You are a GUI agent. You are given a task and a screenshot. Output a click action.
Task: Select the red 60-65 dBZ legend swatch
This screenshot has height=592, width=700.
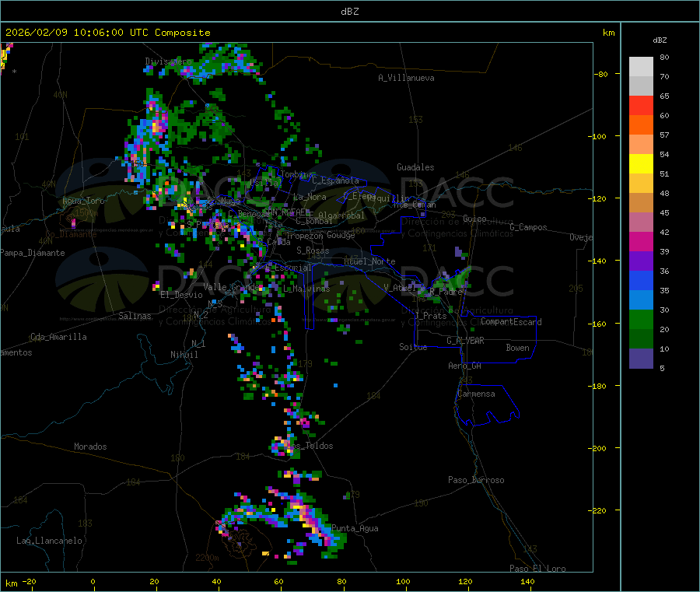click(x=641, y=105)
